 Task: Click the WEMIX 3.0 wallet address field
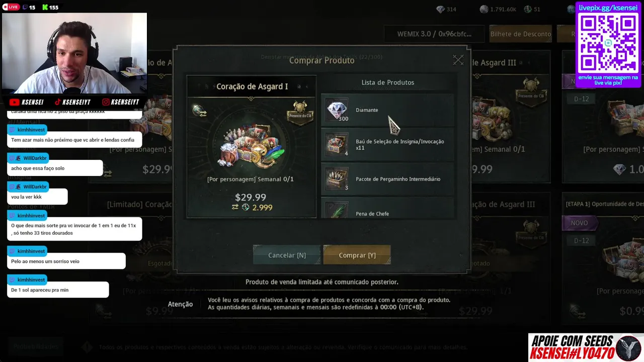coord(434,34)
